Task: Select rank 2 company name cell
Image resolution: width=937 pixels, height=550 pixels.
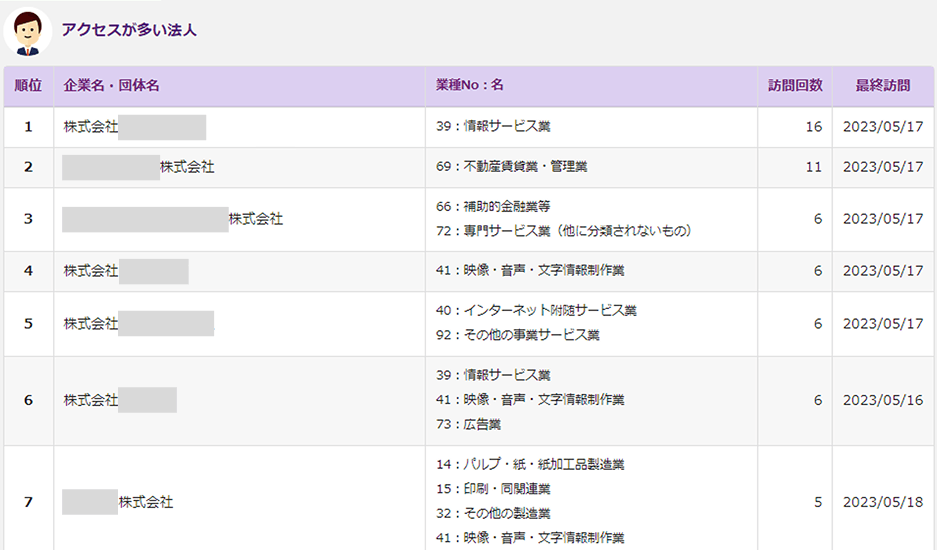Action: coord(240,167)
